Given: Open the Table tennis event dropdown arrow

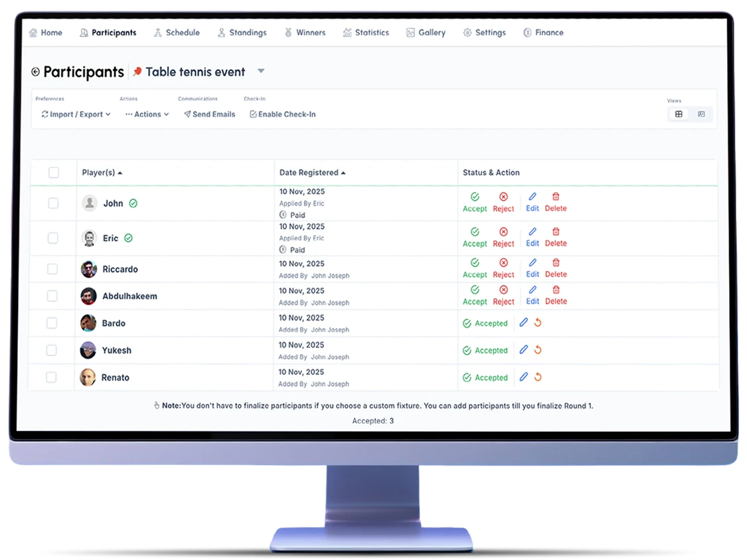Looking at the screenshot, I should [x=261, y=72].
